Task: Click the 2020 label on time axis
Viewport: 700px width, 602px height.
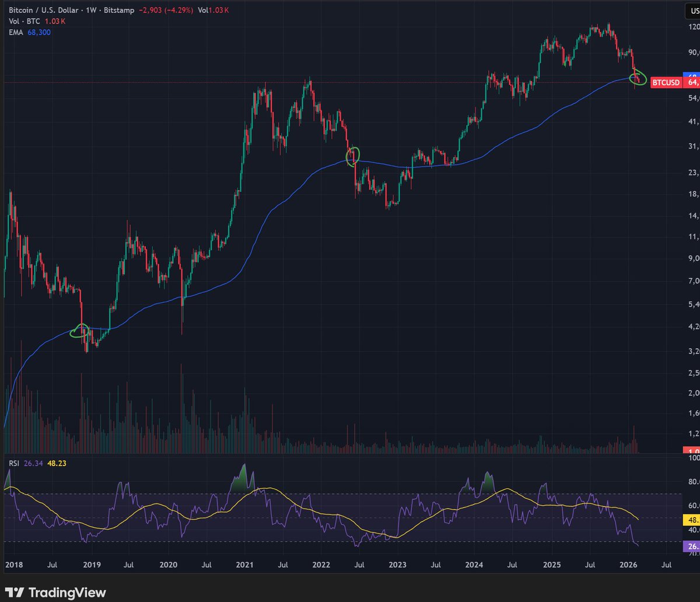Action: pyautogui.click(x=168, y=565)
